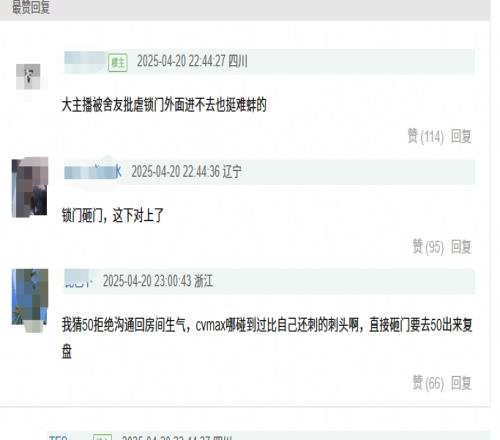The image size is (500, 440).
Task: Open blurred username of the 浙江 commenter
Action: [78, 280]
